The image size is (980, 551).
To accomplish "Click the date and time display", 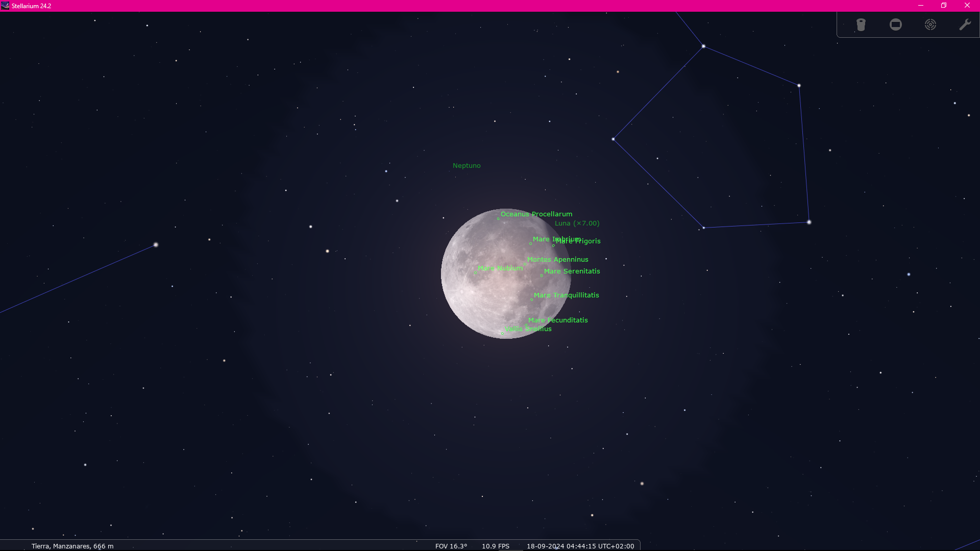I will coord(580,546).
